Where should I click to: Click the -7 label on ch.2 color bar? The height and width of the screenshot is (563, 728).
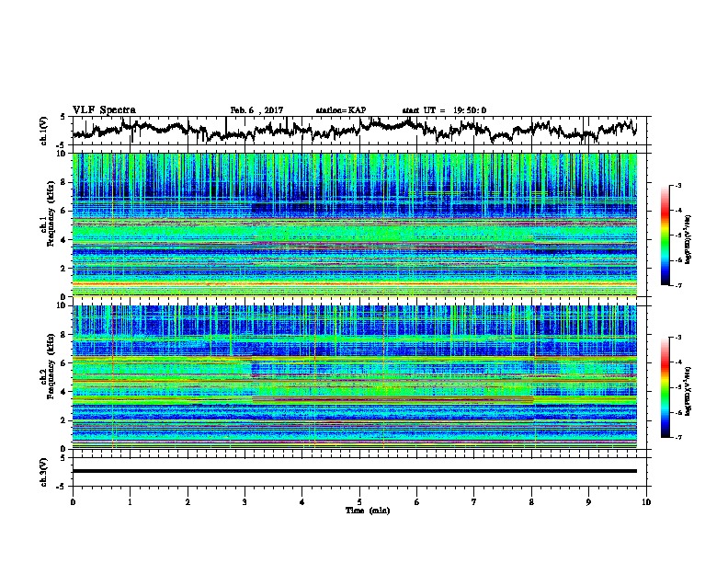pyautogui.click(x=677, y=437)
